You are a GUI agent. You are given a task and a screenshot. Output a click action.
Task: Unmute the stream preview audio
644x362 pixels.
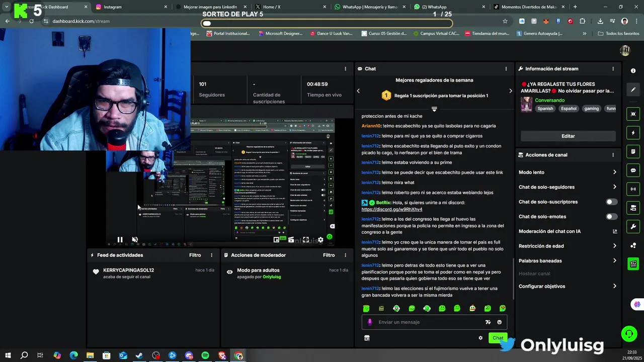tap(135, 240)
